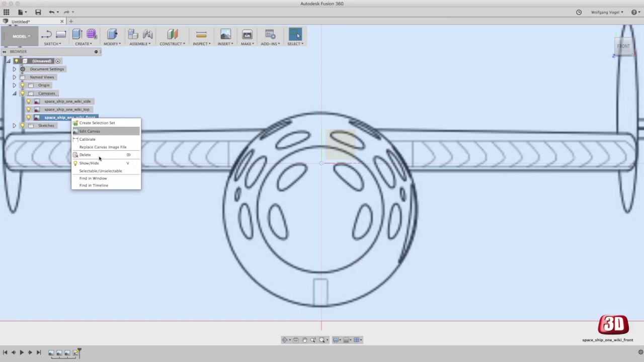
Task: Toggle visibility bulb of the Unsaved root
Action: tap(16, 61)
